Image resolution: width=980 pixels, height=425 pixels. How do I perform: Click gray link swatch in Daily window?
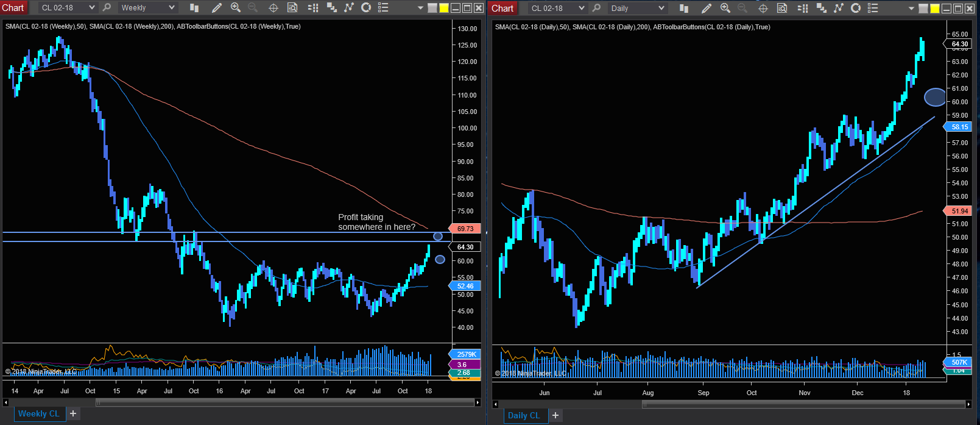click(x=923, y=8)
